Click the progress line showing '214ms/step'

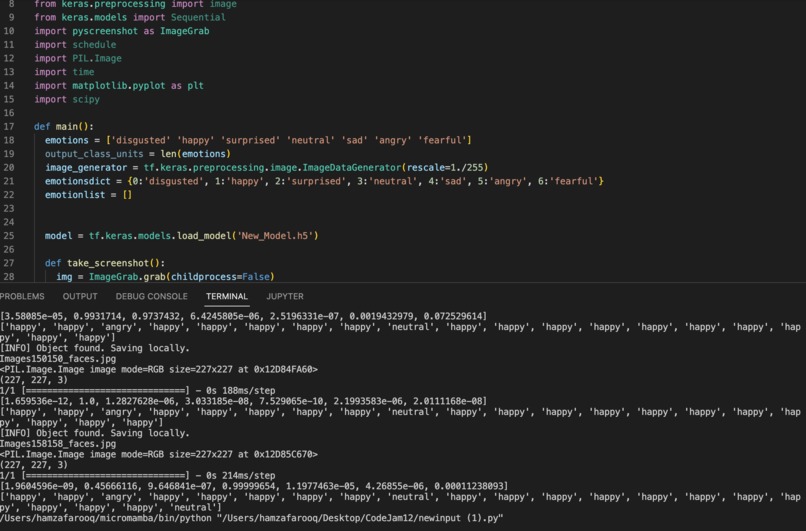coord(138,475)
